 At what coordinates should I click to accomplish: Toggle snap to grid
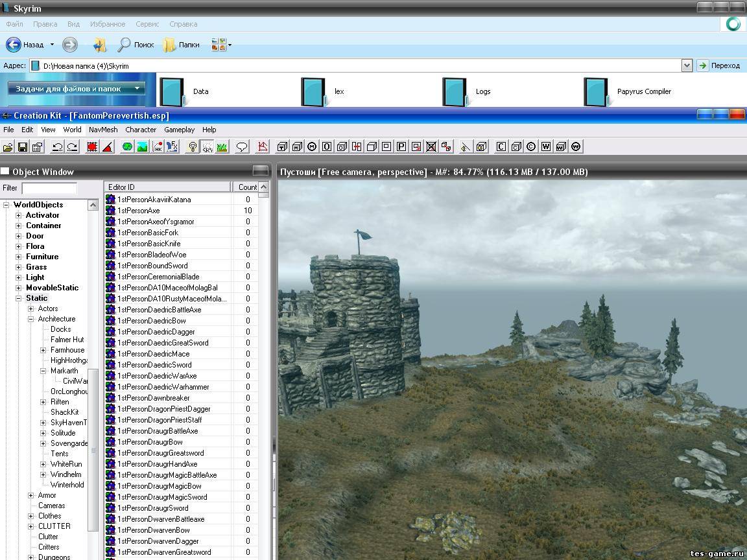93,147
